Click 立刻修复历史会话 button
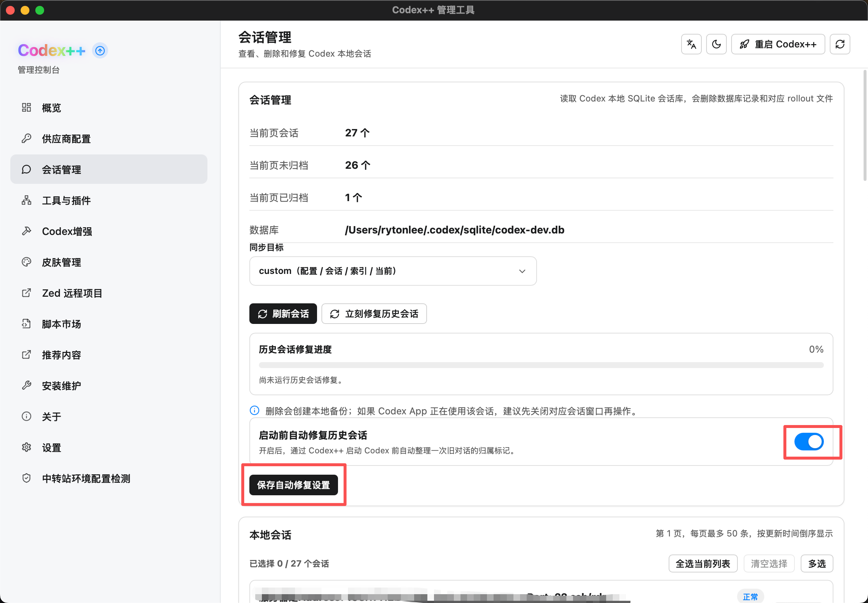Viewport: 868px width, 603px height. 374,314
